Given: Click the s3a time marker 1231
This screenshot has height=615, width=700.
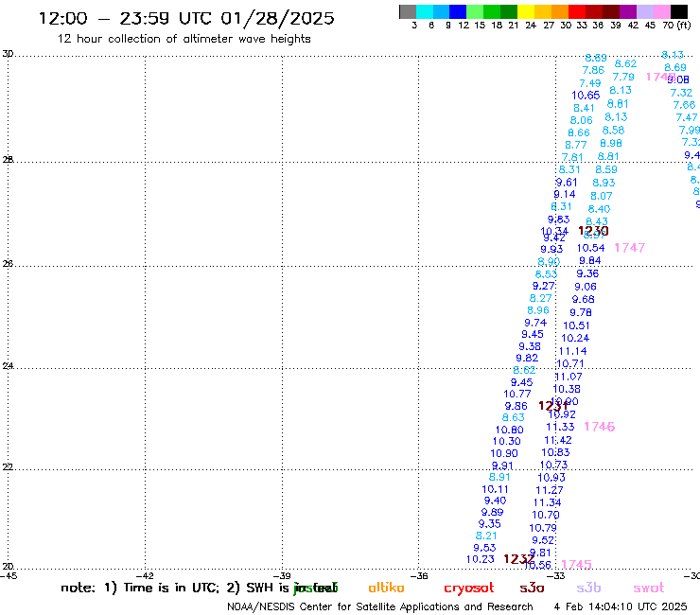Looking at the screenshot, I should 553,406.
